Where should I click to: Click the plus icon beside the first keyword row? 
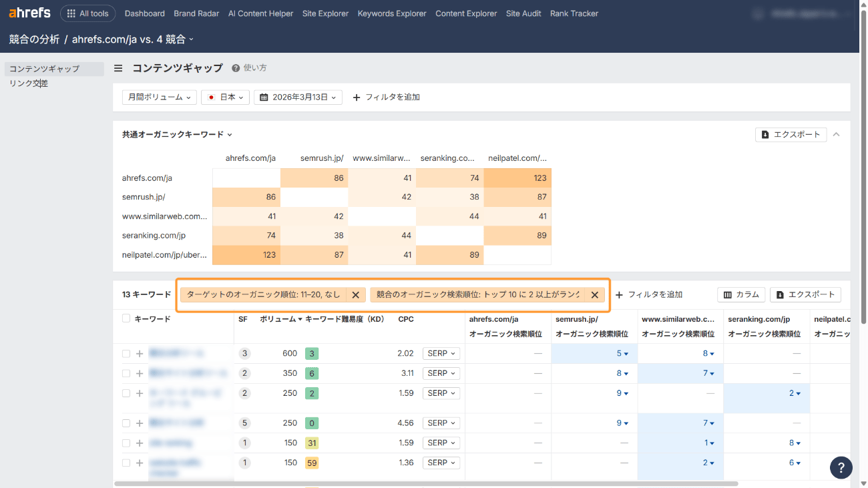[x=140, y=353]
